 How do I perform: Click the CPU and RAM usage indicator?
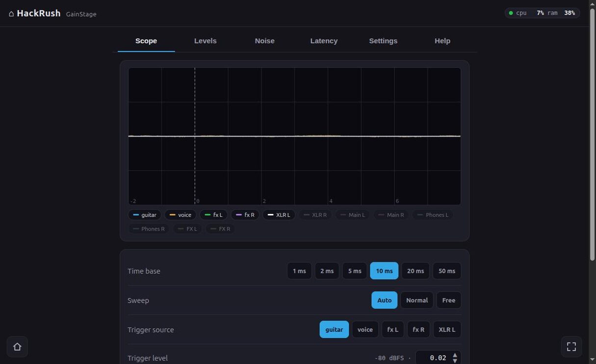point(542,13)
